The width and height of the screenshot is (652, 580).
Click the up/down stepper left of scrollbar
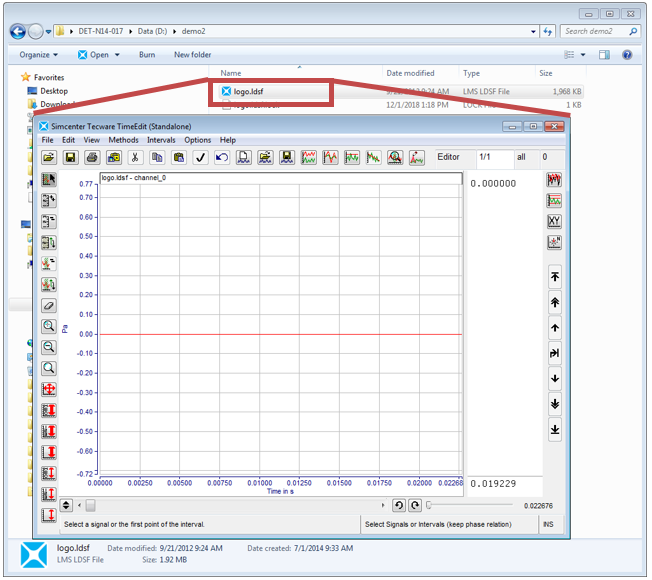66,506
